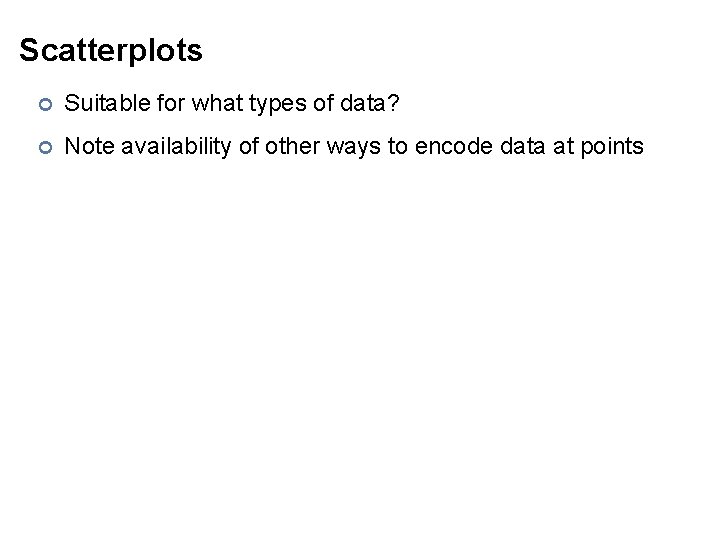This screenshot has width=720, height=540.
Task: Click the first bullet point marker
Action: click(x=42, y=102)
